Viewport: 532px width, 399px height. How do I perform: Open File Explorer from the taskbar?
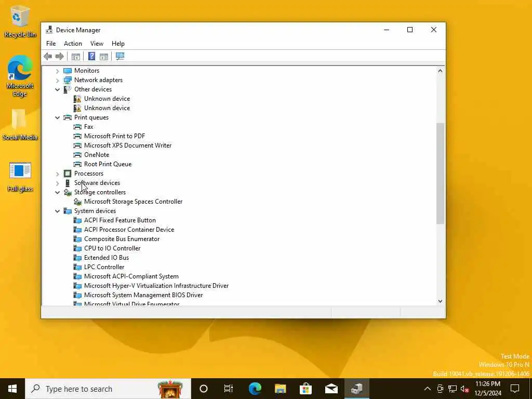coord(280,389)
